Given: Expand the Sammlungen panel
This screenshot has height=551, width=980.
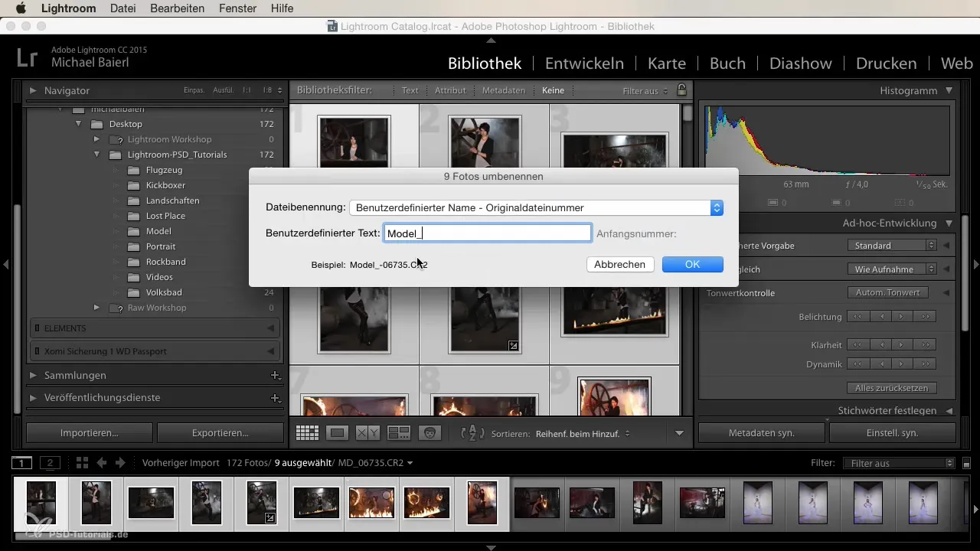Looking at the screenshot, I should (x=33, y=376).
